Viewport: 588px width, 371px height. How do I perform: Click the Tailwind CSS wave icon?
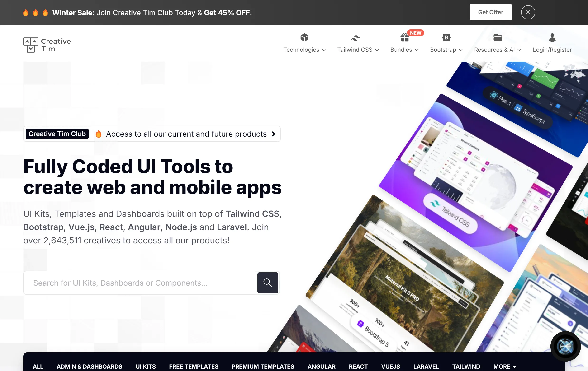(x=356, y=38)
